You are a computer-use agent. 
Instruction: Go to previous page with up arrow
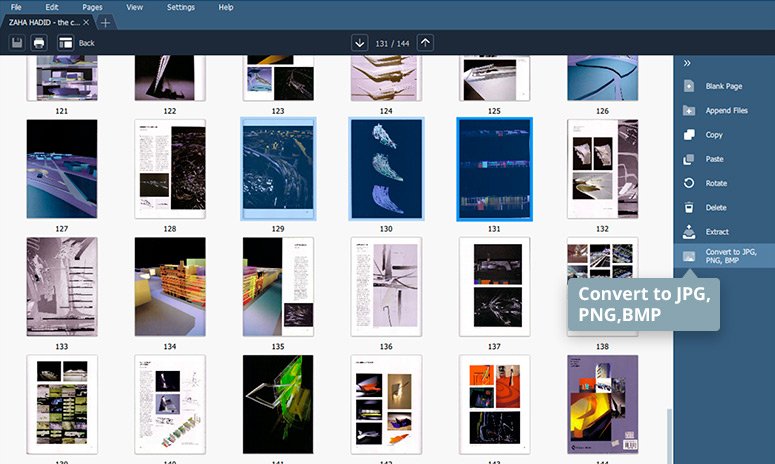(425, 43)
